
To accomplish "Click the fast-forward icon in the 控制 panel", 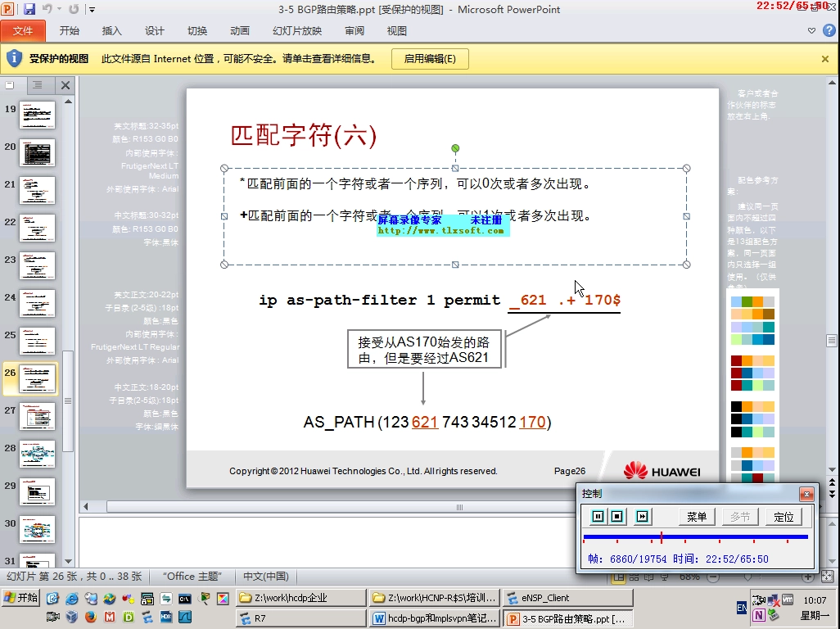I will click(x=642, y=516).
